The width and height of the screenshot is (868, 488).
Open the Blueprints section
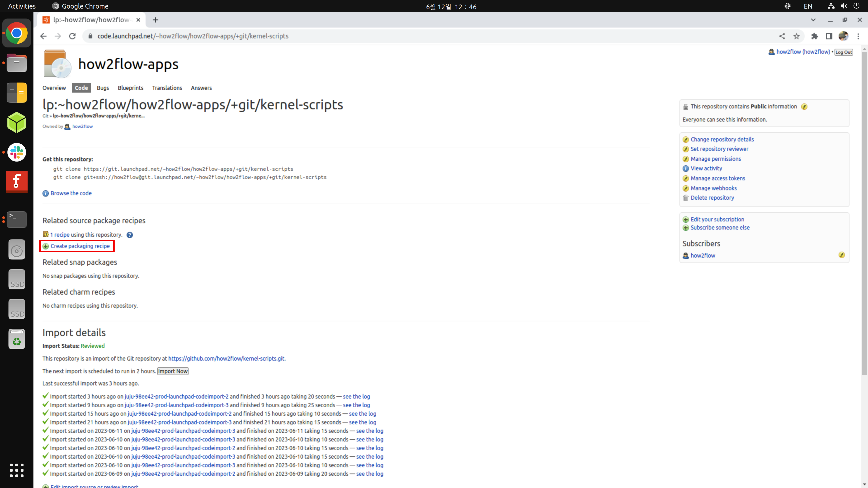(x=131, y=88)
